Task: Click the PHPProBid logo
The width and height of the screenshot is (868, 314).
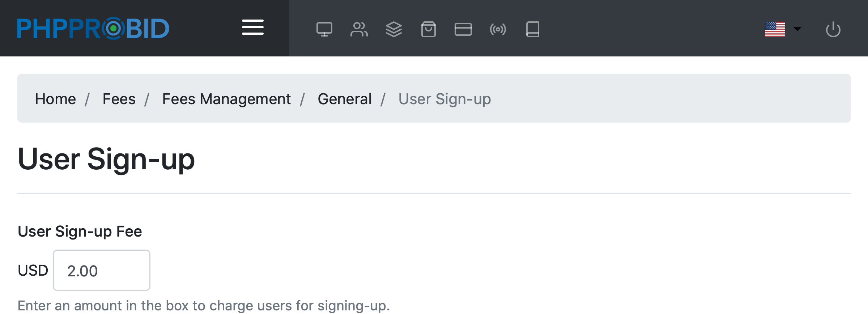Action: click(x=93, y=28)
